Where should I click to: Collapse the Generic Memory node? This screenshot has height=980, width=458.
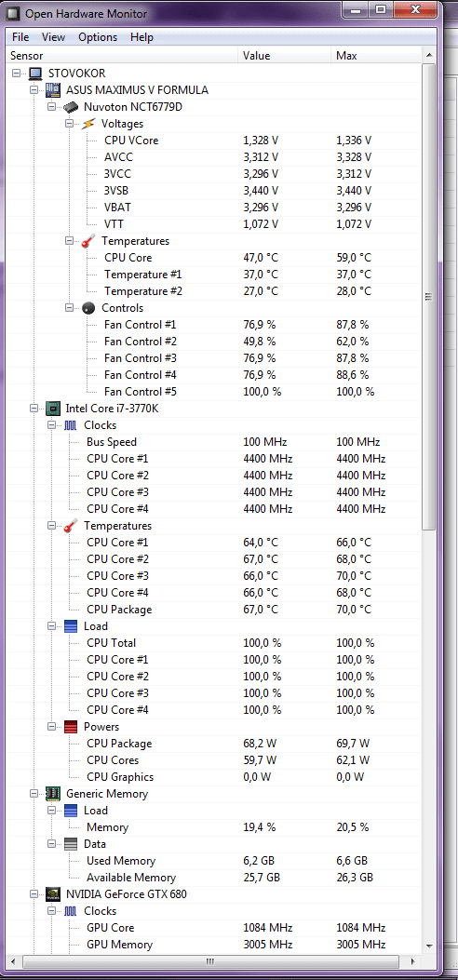click(x=34, y=794)
